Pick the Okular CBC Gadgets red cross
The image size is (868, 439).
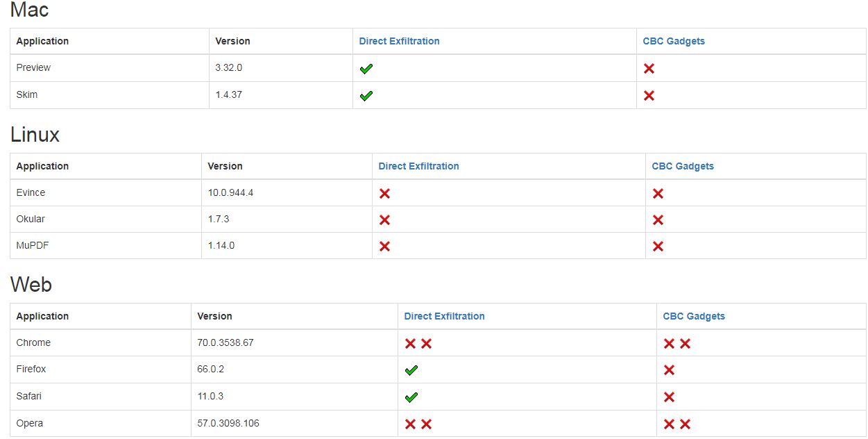pos(658,220)
